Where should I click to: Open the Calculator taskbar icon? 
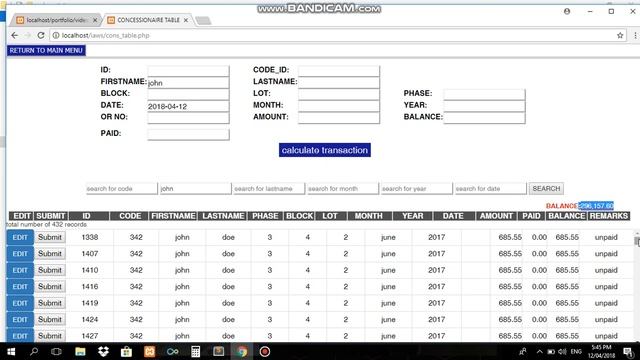tap(196, 351)
